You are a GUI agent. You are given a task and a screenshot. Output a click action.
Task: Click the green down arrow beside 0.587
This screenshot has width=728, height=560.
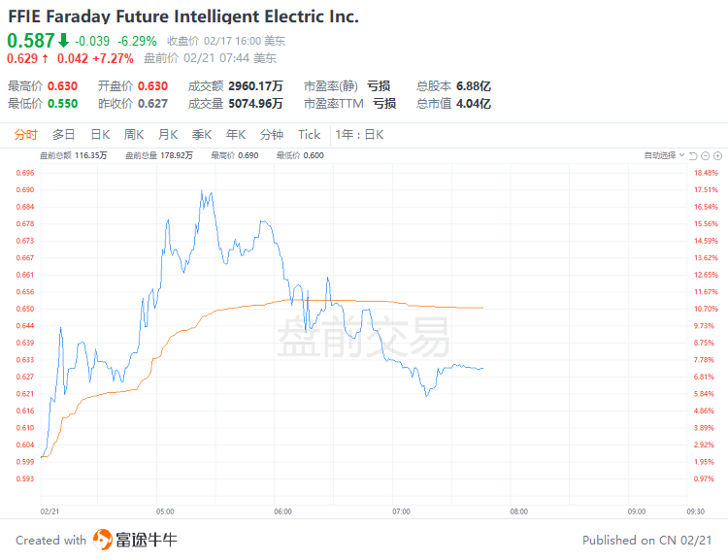coord(63,41)
